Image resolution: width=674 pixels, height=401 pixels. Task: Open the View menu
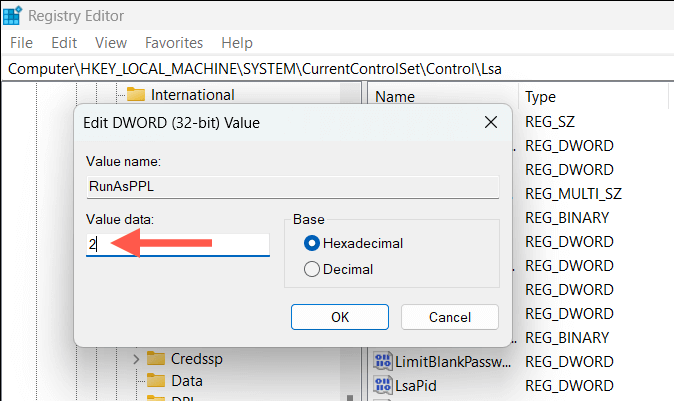(x=111, y=43)
